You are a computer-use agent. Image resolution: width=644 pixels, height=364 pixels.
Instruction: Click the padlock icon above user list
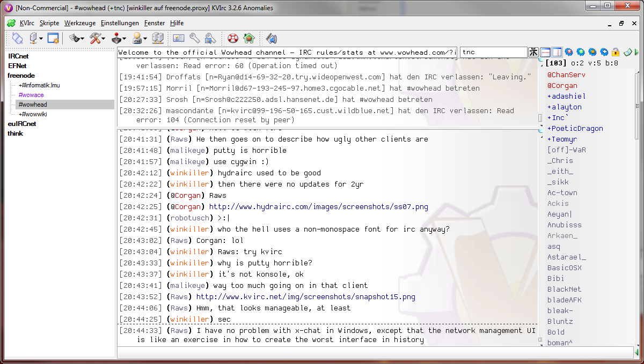pos(616,52)
